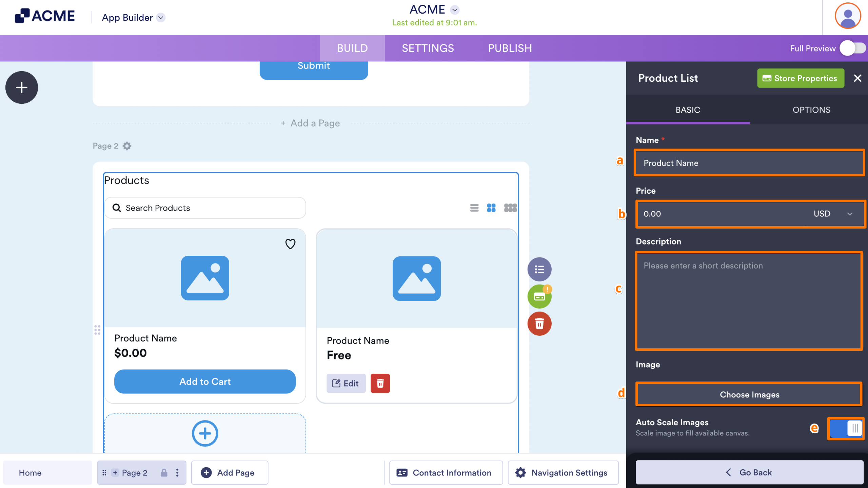Add new product with plus circle
Screen dimensions: 868x488
[x=205, y=433]
